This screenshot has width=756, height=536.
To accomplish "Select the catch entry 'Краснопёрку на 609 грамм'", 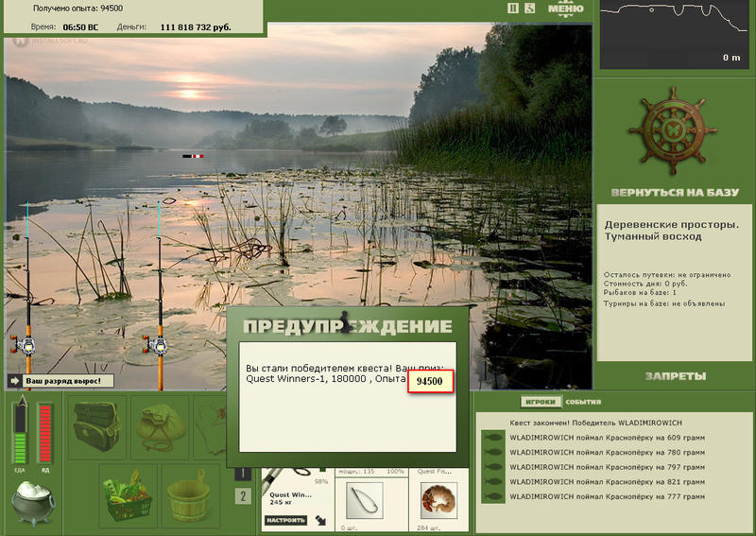I will [x=608, y=438].
